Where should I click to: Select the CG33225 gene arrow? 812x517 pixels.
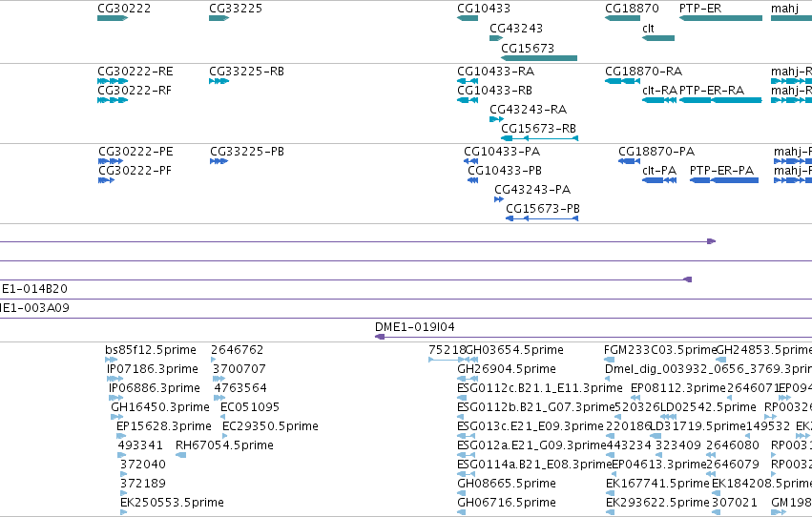(x=219, y=18)
